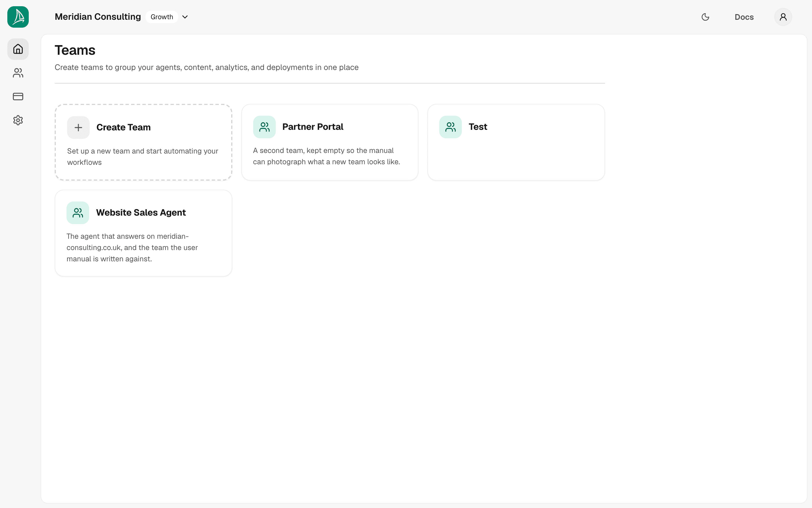Click the Meridian Consulting workspace name

pos(98,17)
